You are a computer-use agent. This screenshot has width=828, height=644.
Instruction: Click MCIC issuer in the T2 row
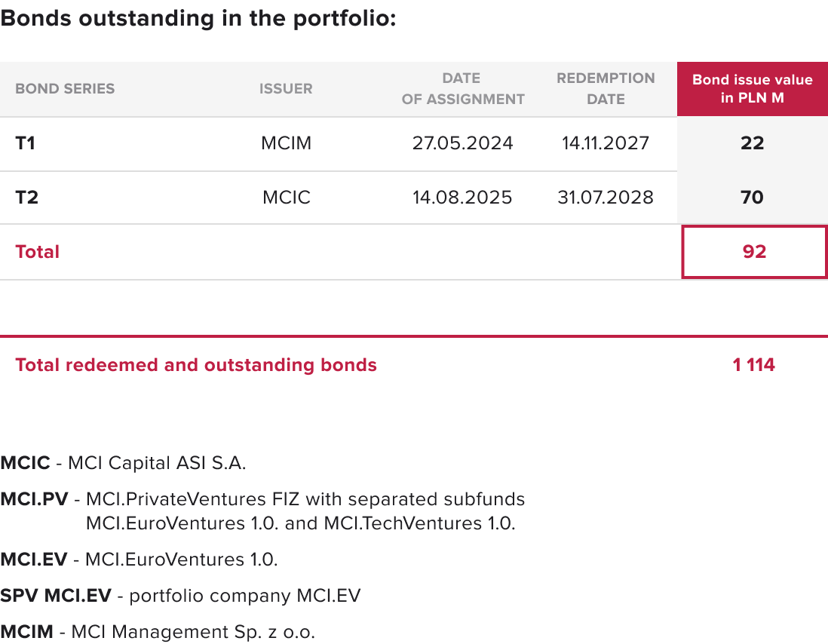click(x=287, y=198)
